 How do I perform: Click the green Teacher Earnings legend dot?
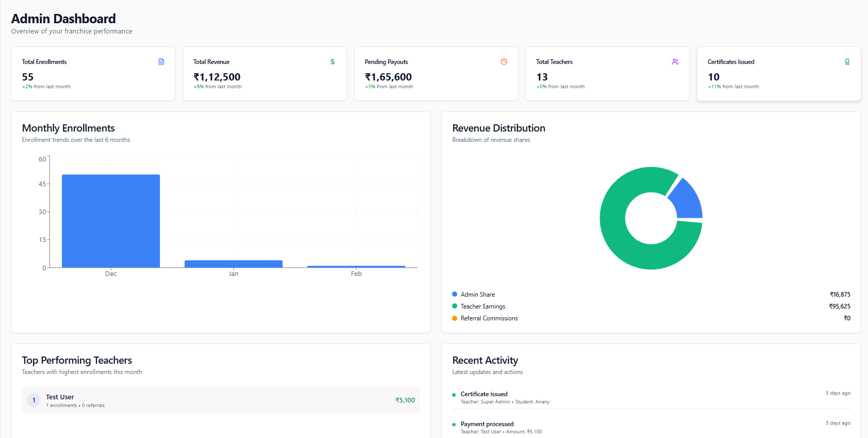pos(455,306)
